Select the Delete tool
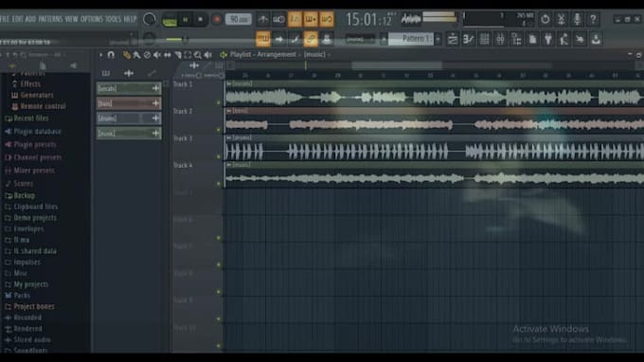This screenshot has height=362, width=644. (x=147, y=55)
